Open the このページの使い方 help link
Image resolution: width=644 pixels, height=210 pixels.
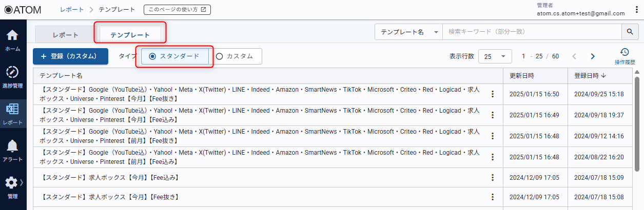click(x=178, y=10)
